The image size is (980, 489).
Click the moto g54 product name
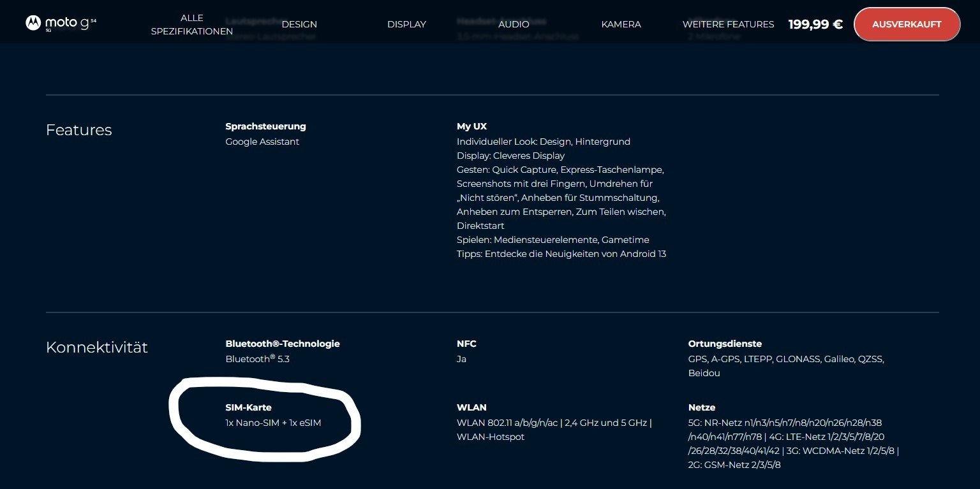coord(70,24)
